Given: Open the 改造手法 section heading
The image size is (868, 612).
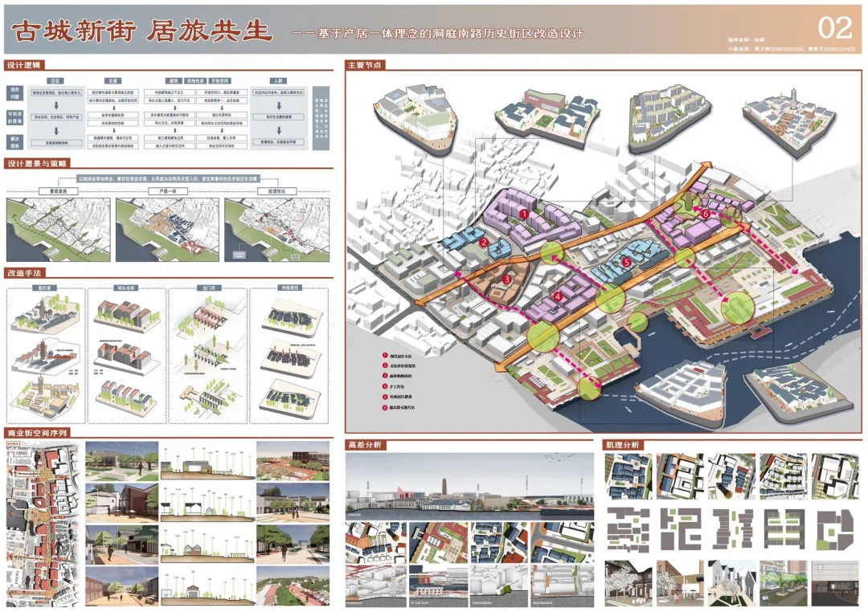Looking at the screenshot, I should click(x=23, y=272).
